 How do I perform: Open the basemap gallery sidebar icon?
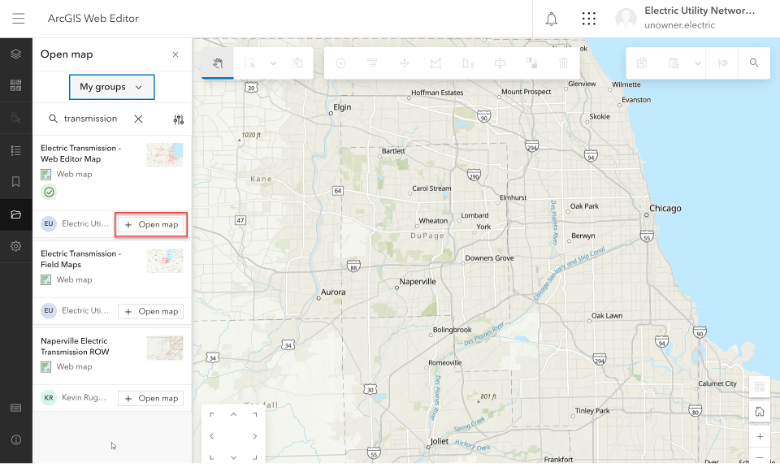16,86
